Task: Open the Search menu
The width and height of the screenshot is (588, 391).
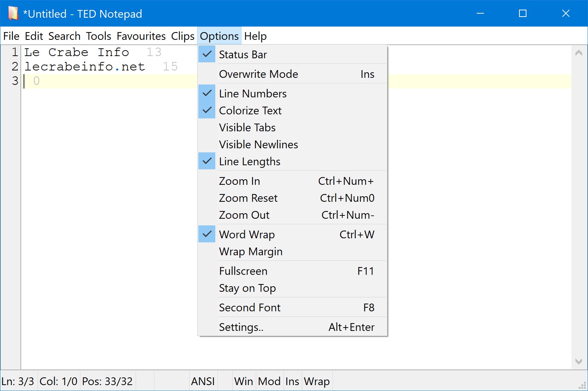Action: pos(65,36)
